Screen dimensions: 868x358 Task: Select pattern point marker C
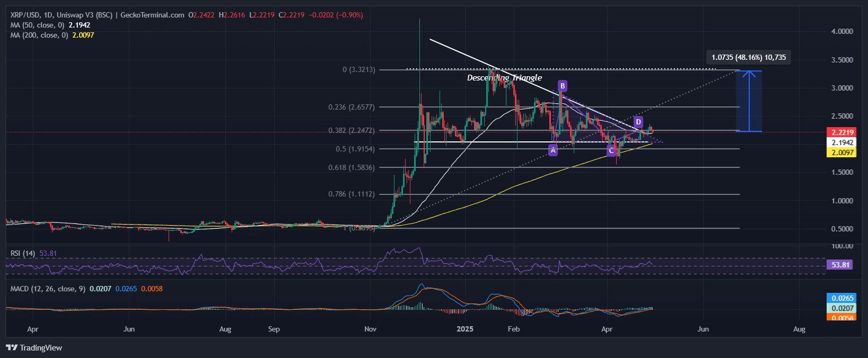point(611,151)
